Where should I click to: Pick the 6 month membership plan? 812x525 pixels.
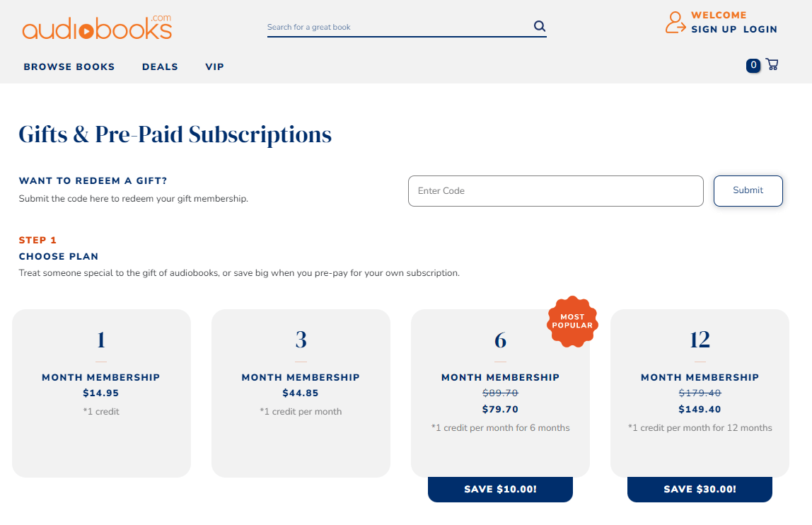(500, 393)
